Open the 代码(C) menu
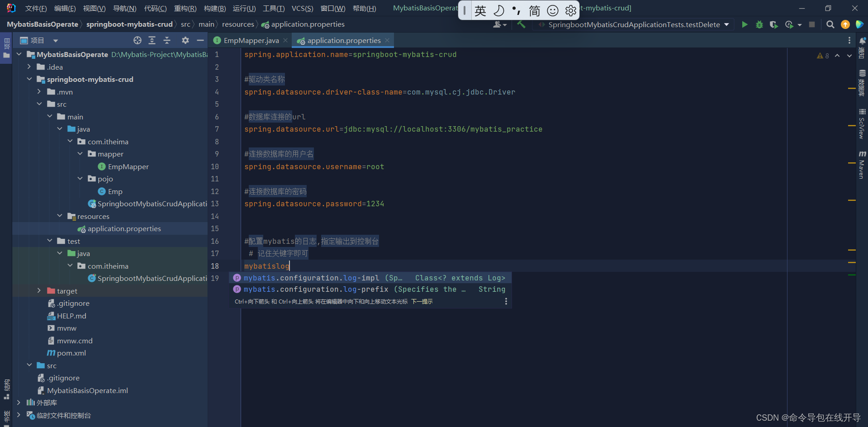 [156, 8]
